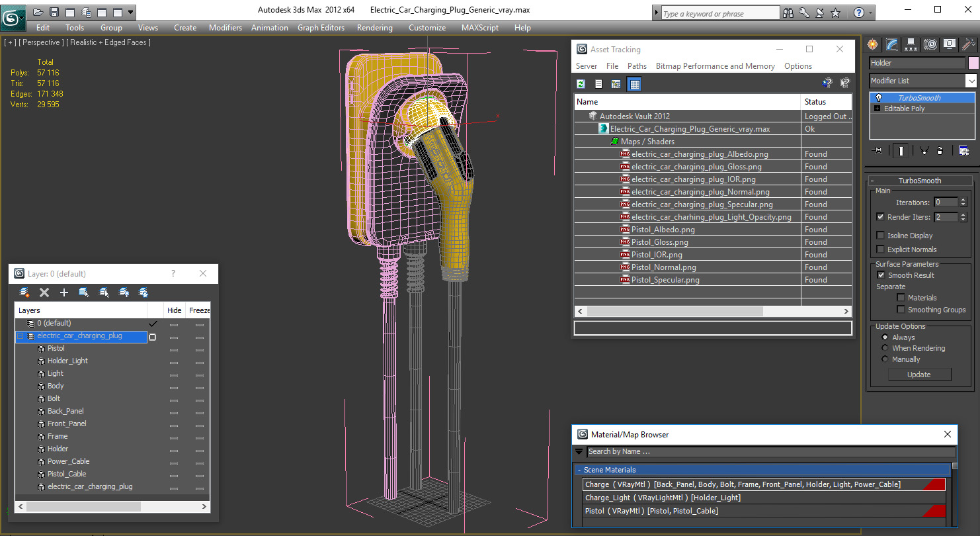Click Status column header in Asset Tracking
Screen dimensions: 980x536
[826, 102]
